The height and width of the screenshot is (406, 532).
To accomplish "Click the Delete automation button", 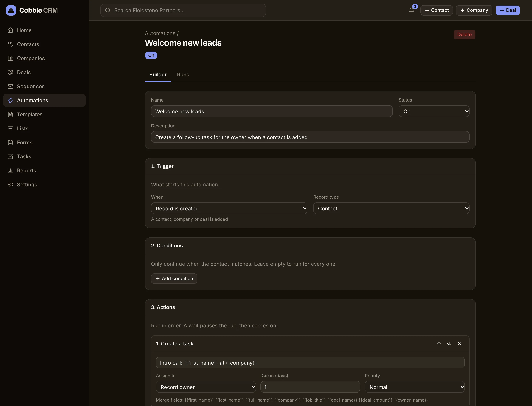I will tap(464, 35).
